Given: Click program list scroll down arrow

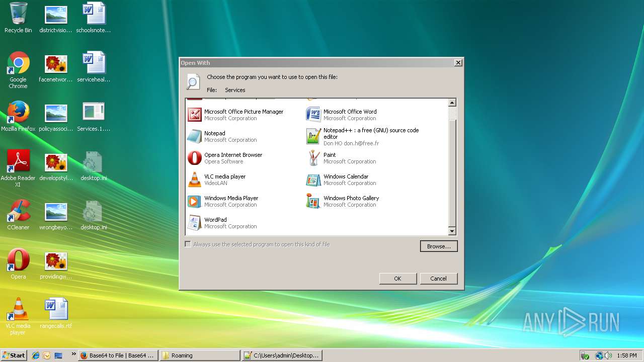Looking at the screenshot, I should click(452, 231).
